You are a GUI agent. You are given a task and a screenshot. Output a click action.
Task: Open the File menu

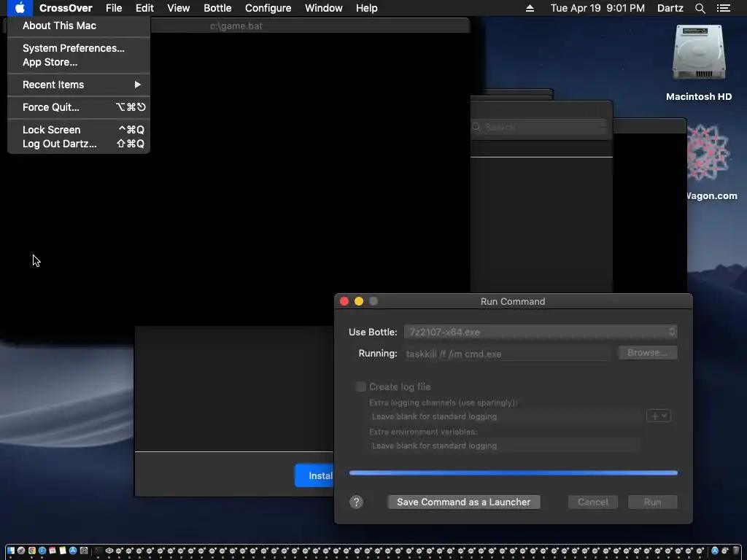pyautogui.click(x=114, y=8)
